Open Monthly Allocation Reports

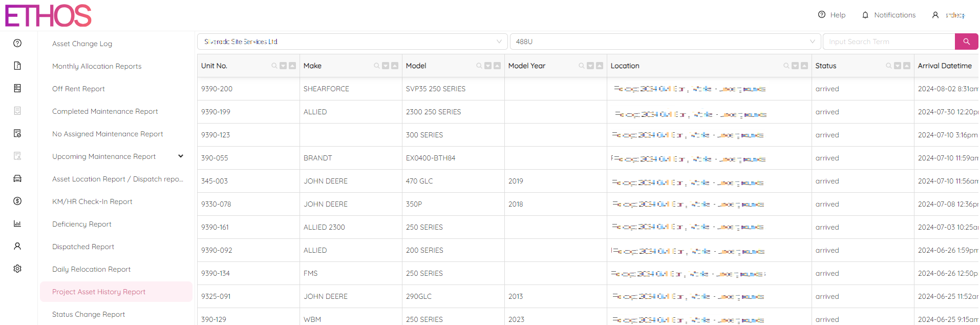tap(97, 66)
